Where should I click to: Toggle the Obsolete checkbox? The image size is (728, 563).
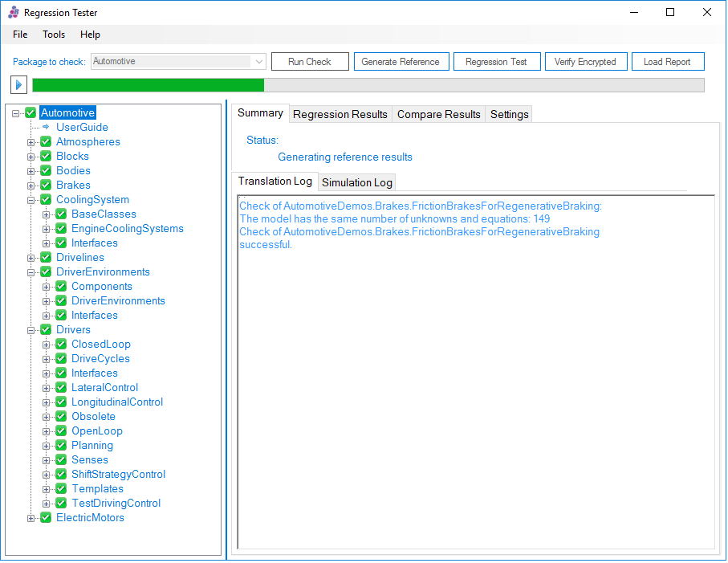61,416
